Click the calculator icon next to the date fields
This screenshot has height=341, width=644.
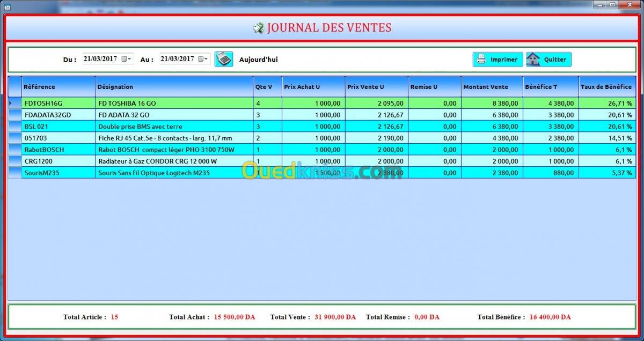[x=223, y=59]
